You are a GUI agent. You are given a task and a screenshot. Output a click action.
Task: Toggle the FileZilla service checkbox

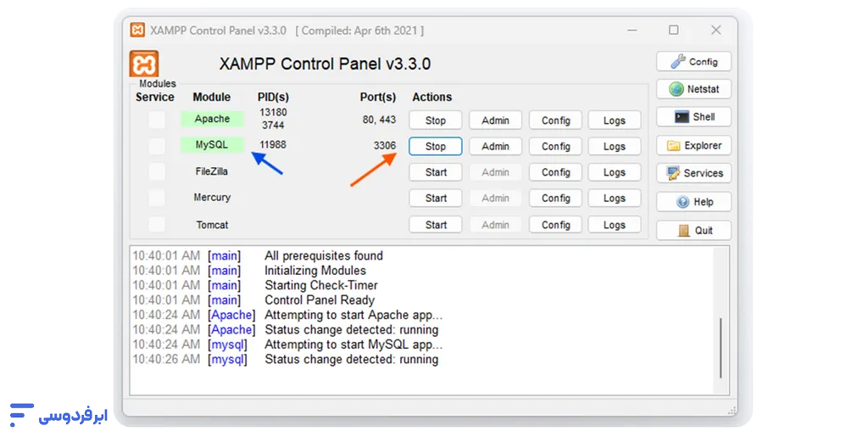pyautogui.click(x=157, y=171)
